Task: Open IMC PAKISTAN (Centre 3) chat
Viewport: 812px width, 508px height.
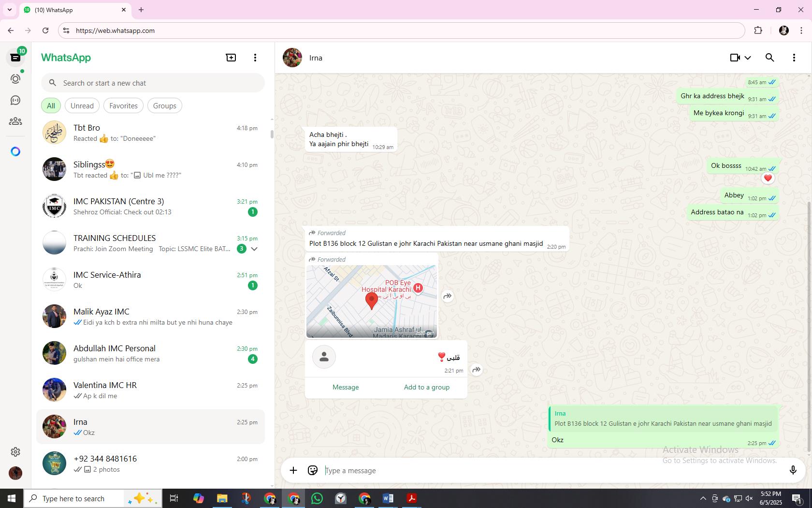Action: coord(150,206)
